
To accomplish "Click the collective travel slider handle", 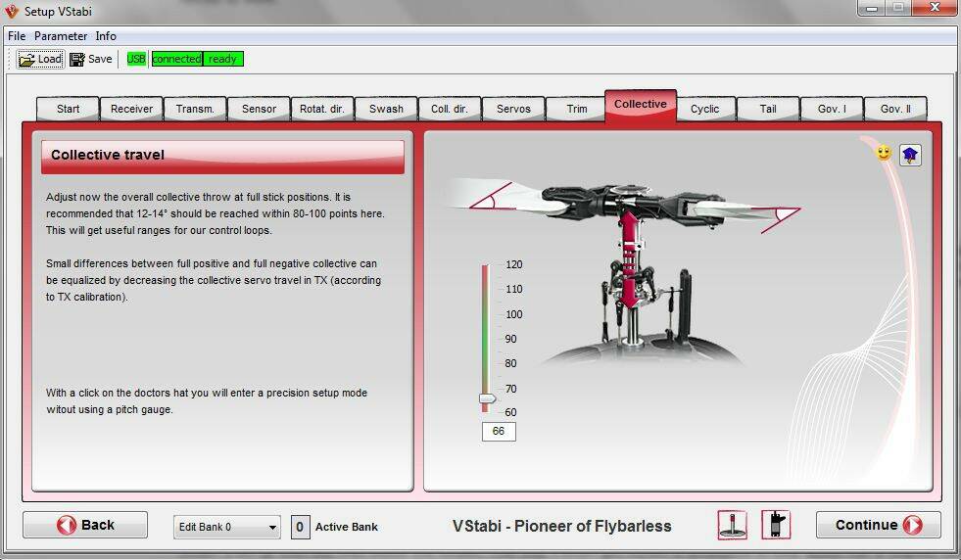I will [x=487, y=398].
